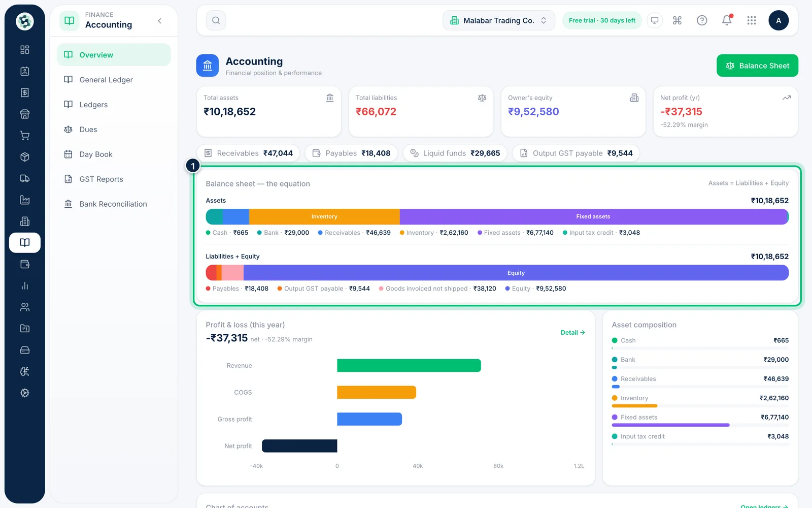This screenshot has width=812, height=508.
Task: Open settings gear in left rail
Action: pos(25,393)
